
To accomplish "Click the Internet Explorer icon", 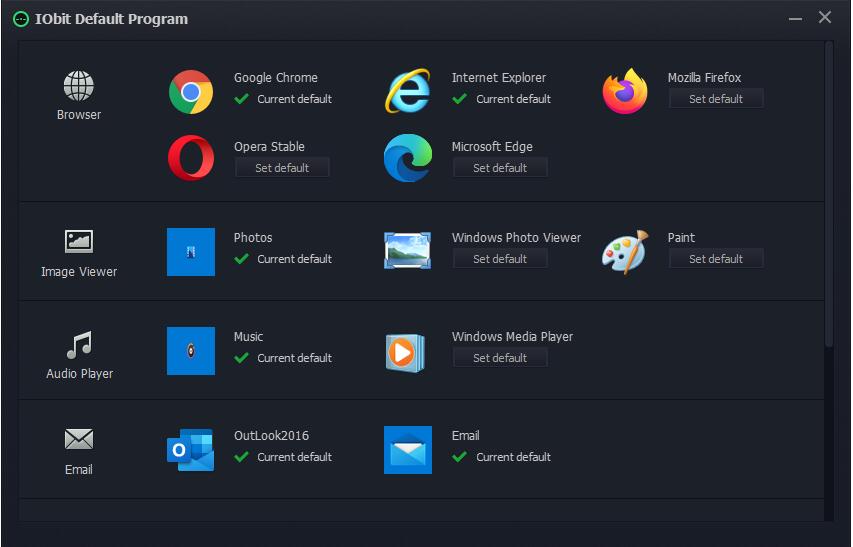I will [x=408, y=91].
